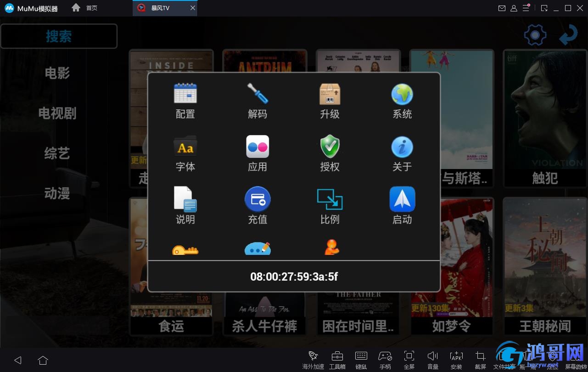
Task: Toggle 全屏 fullscreen mode
Action: [409, 360]
